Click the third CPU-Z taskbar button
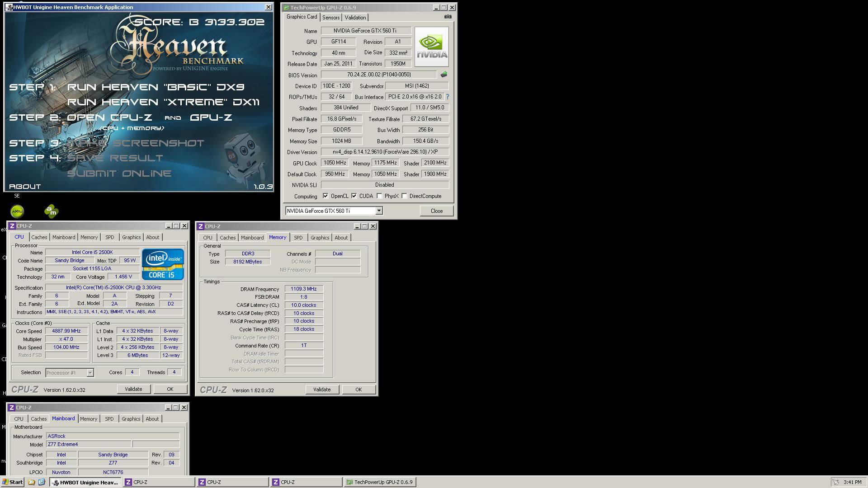This screenshot has height=488, width=868. pos(307,482)
